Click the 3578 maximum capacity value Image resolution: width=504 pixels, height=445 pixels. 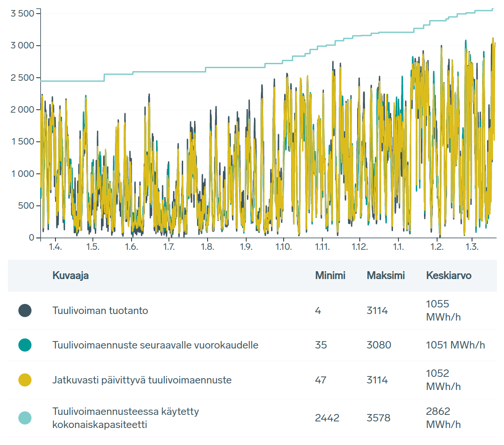pyautogui.click(x=379, y=418)
